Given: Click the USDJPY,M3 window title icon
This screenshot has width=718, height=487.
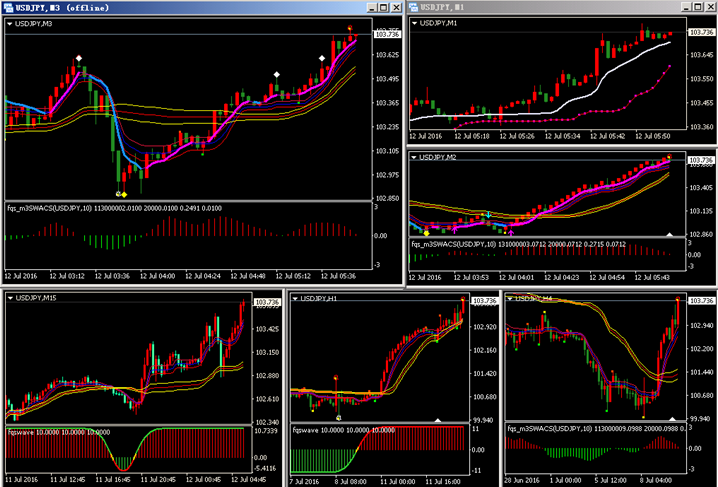Looking at the screenshot, I should (x=8, y=8).
